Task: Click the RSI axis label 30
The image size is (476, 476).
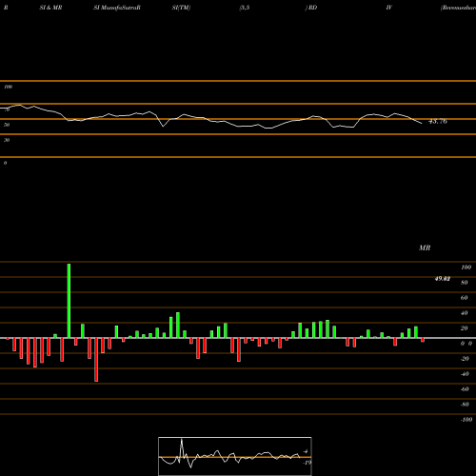Action: [x=7, y=140]
